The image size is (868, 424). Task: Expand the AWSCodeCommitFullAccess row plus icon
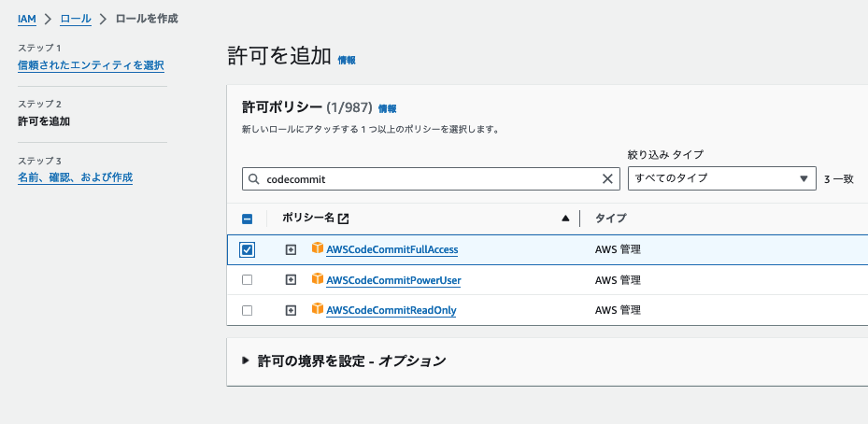[291, 249]
